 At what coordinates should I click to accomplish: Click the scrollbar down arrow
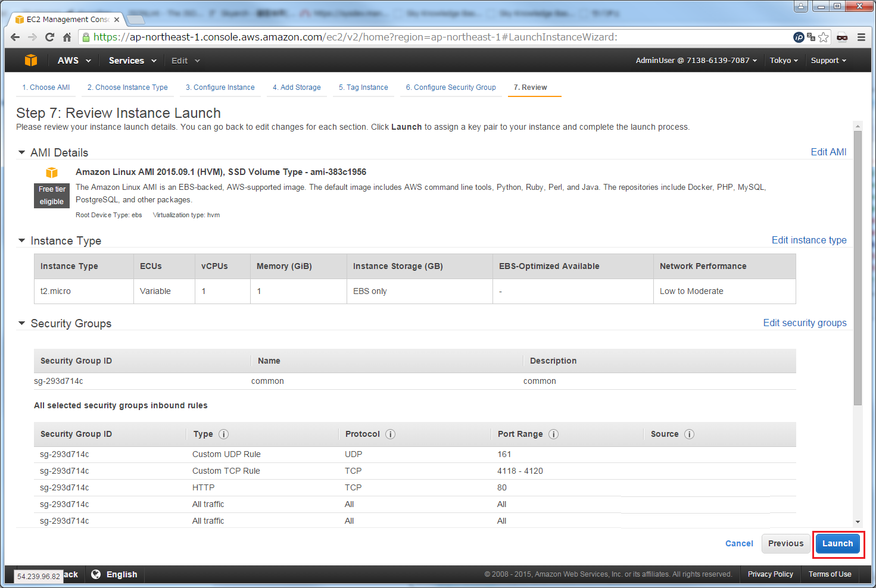tap(858, 522)
